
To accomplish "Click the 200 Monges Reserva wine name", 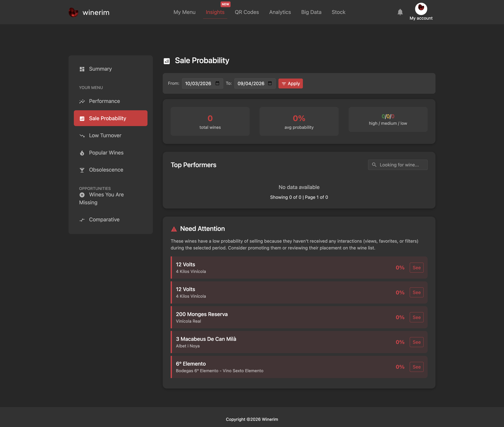I will click(202, 314).
